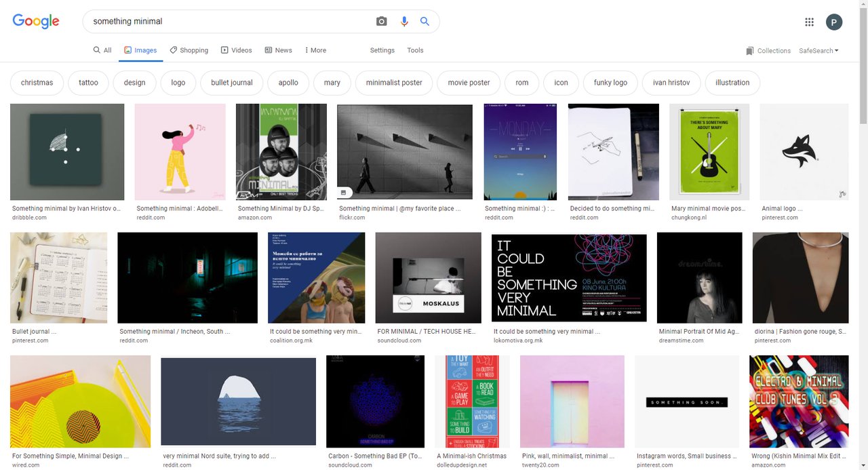Filter by the logo chip
Image resolution: width=868 pixels, height=470 pixels.
(178, 83)
